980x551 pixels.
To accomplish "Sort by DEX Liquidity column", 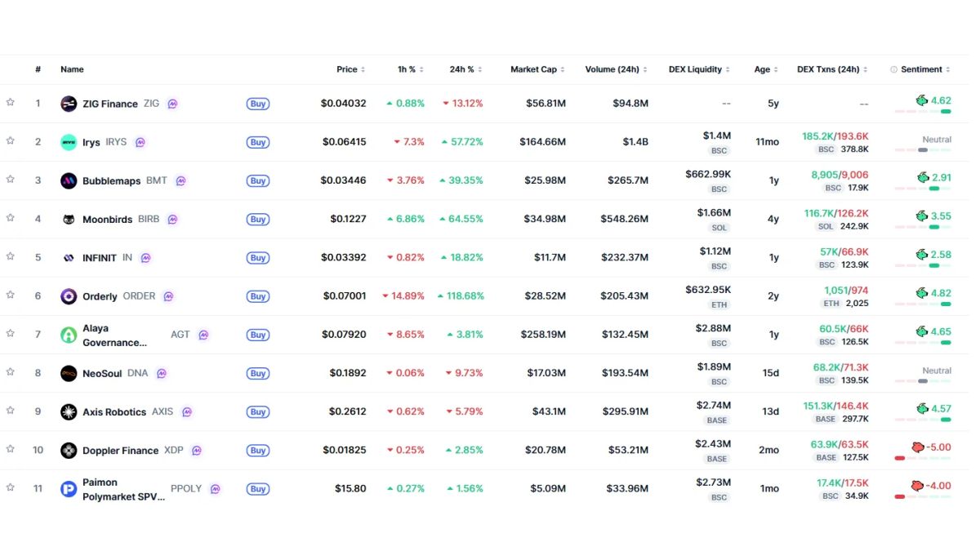I will (x=699, y=69).
